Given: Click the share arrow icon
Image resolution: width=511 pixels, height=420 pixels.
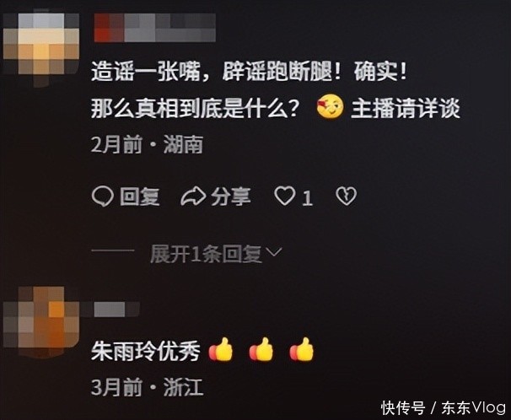Looking at the screenshot, I should pyautogui.click(x=193, y=197).
